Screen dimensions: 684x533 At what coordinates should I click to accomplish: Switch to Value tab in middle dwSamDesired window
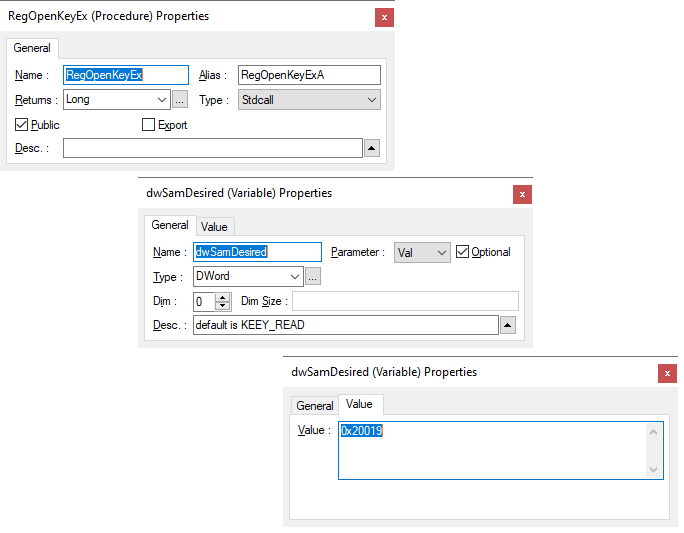[x=214, y=227]
